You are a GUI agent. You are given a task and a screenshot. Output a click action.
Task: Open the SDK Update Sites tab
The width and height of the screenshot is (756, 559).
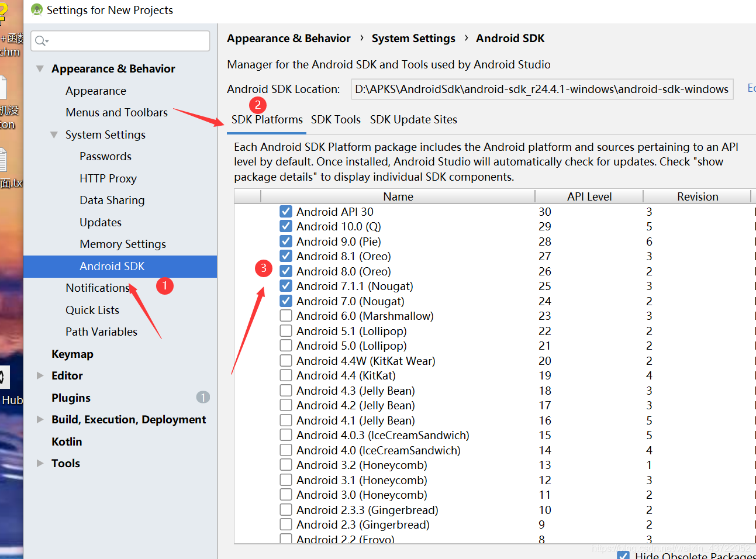(x=413, y=119)
